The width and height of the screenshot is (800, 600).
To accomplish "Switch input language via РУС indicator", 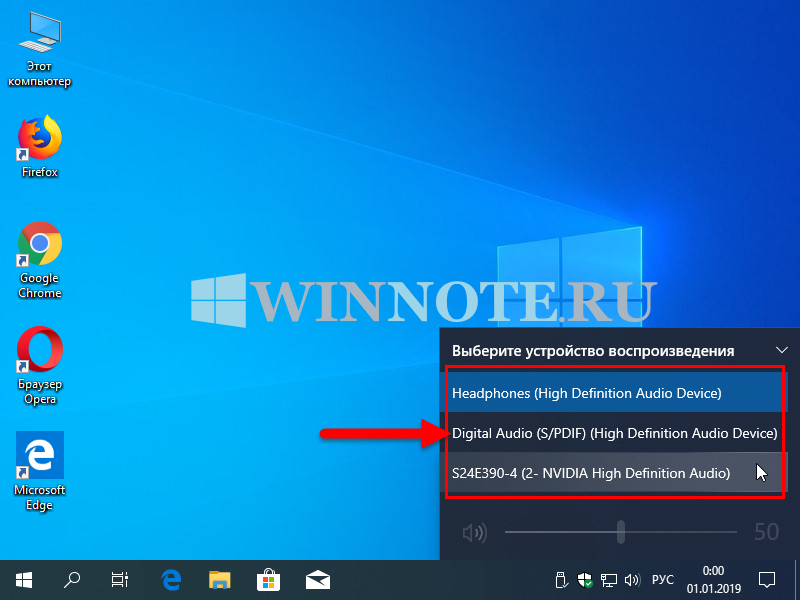I will (x=663, y=579).
